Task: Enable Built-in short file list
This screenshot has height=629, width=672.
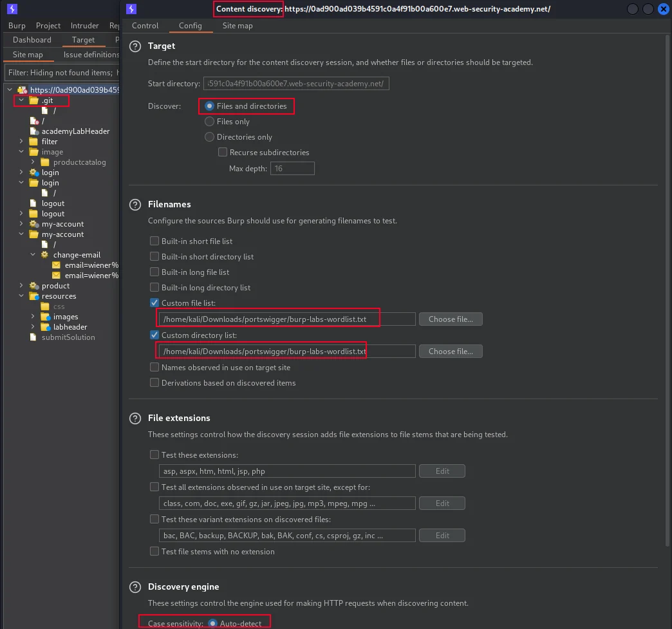Action: coord(154,241)
